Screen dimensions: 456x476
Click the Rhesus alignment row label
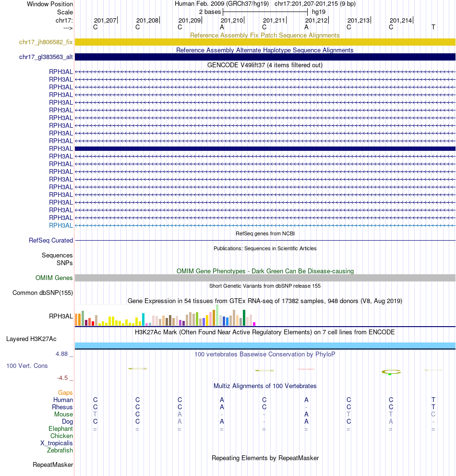62,407
